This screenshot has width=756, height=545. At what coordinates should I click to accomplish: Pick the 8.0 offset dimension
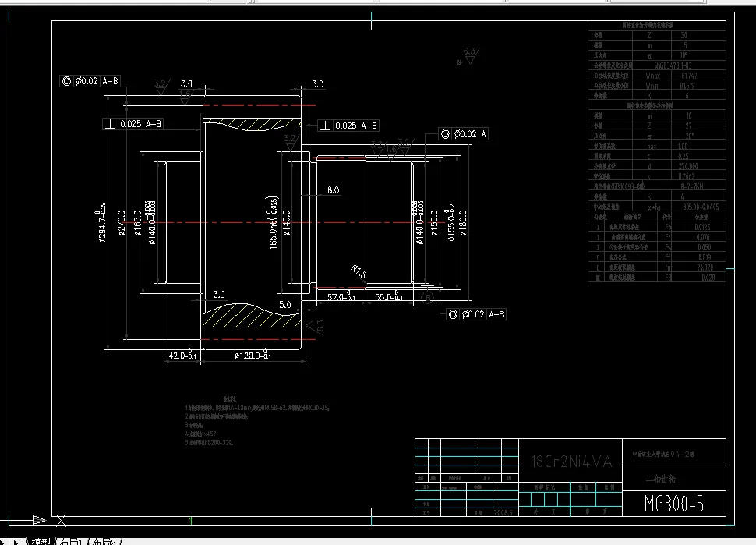(x=333, y=190)
